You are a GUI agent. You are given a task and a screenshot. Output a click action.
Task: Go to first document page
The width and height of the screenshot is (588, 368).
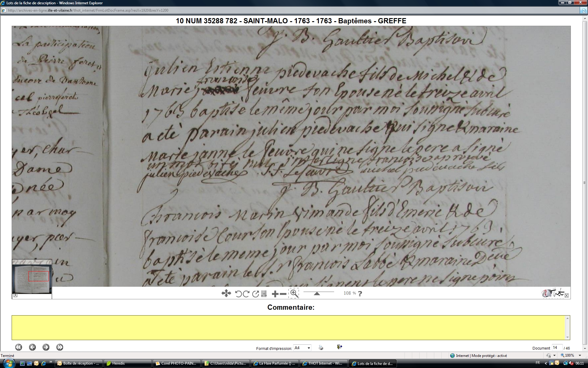click(x=19, y=347)
